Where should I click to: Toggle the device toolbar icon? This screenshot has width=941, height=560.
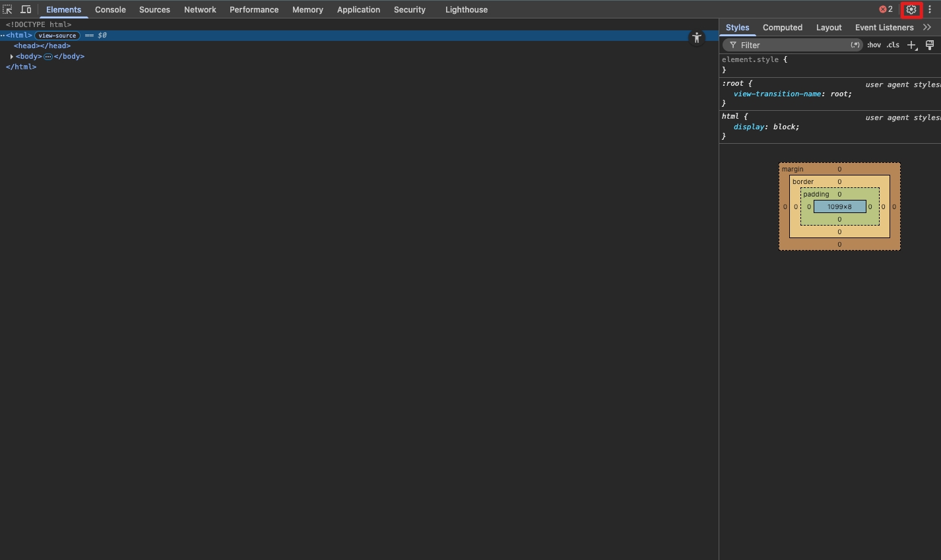coord(26,9)
